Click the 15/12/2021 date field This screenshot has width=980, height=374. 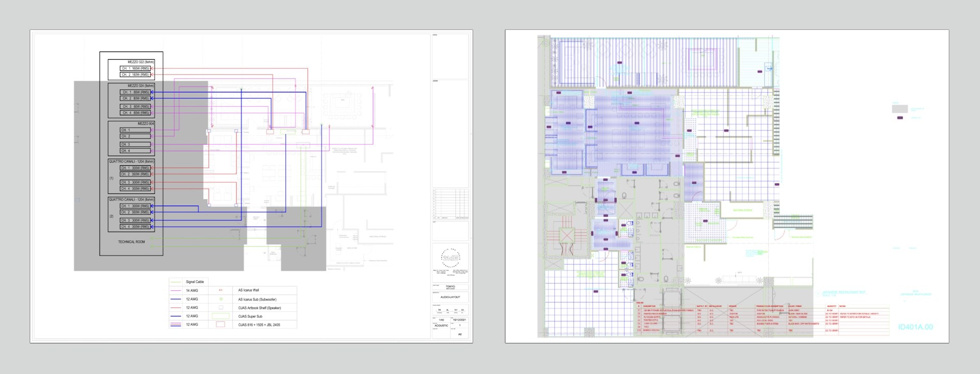pyautogui.click(x=459, y=320)
